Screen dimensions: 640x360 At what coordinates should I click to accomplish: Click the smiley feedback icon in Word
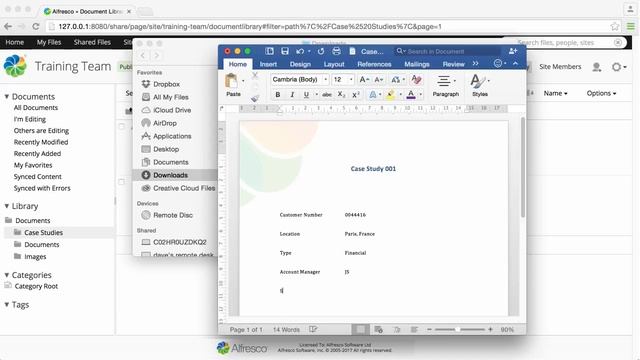click(x=498, y=64)
